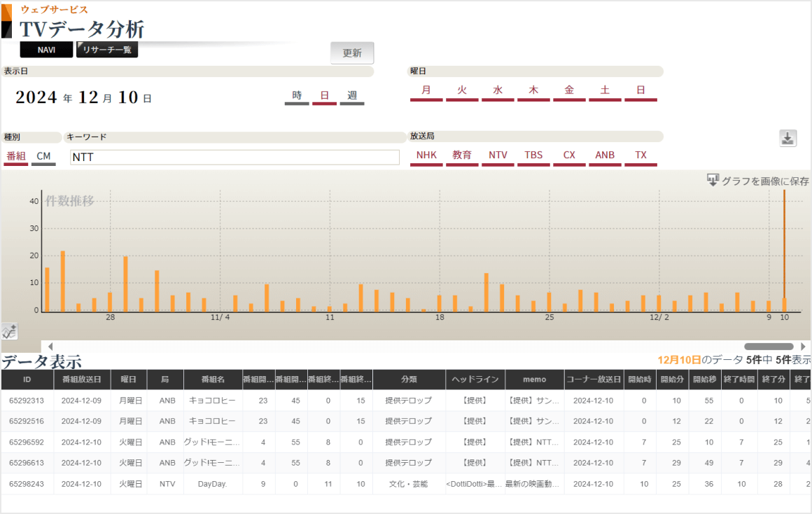Select the row with ID 65298243
This screenshot has height=514, width=812.
[x=27, y=484]
